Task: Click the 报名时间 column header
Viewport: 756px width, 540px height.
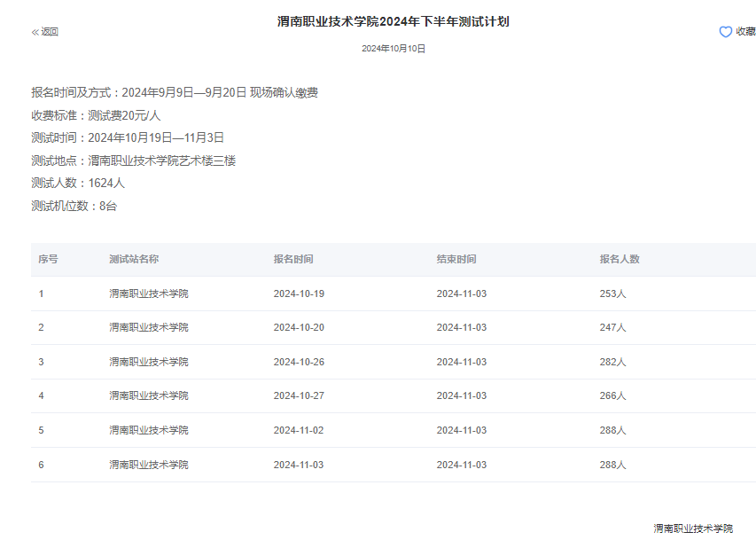Action: 292,260
